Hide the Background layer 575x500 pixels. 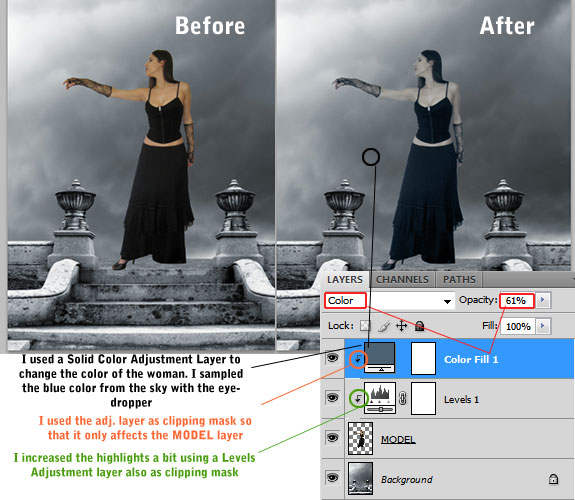[x=333, y=477]
